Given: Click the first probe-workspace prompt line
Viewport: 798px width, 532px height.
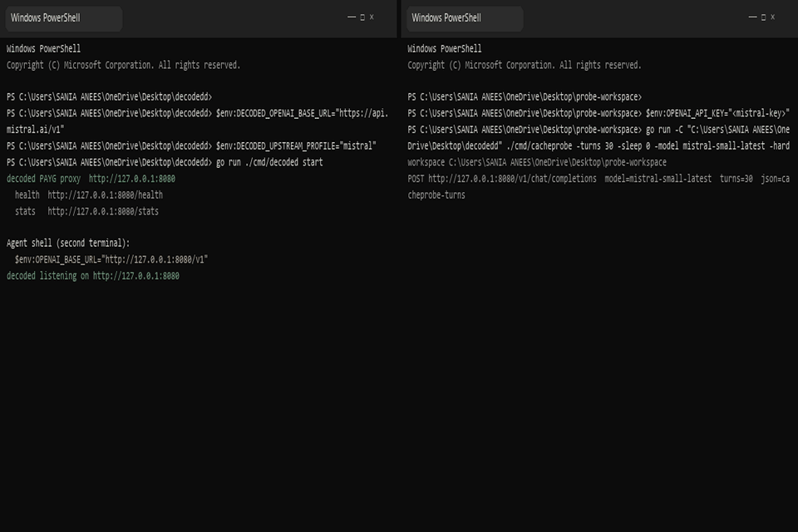Looking at the screenshot, I should point(525,96).
